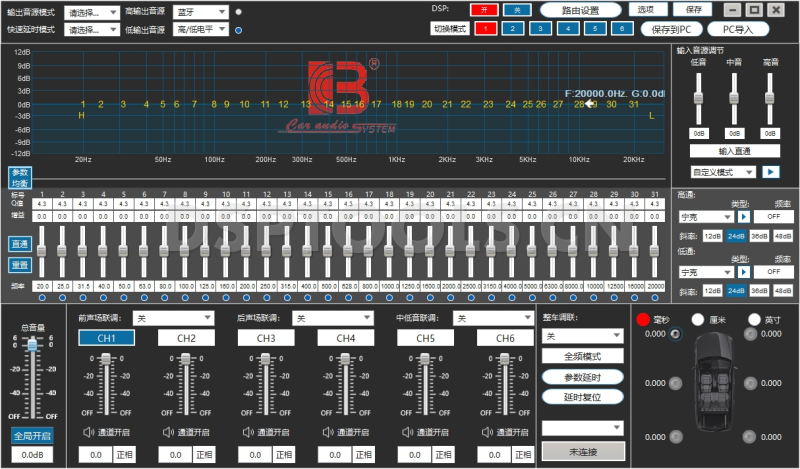The image size is (800, 469).
Task: Open the 整车调联 dropdown
Action: tap(583, 336)
